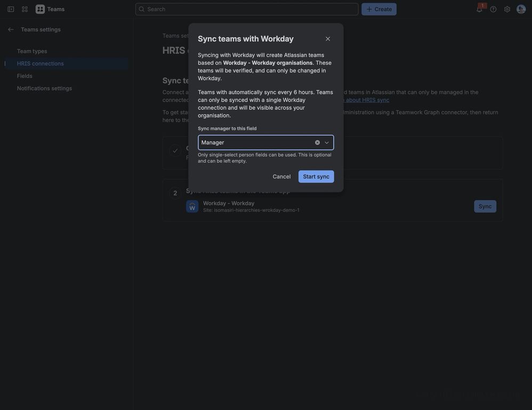
Task: Open the Fields settings page
Action: point(25,76)
